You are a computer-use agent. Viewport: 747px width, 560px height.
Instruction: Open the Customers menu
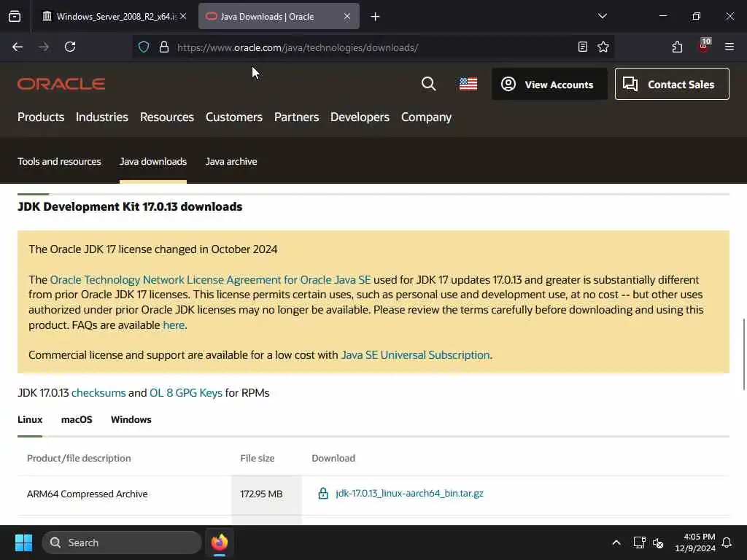pos(234,117)
